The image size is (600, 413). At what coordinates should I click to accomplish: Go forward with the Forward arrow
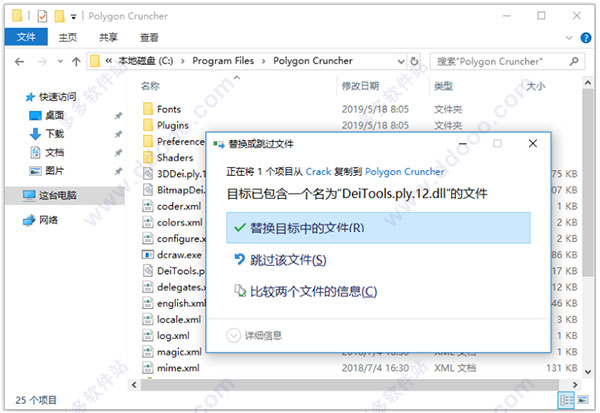(42, 61)
